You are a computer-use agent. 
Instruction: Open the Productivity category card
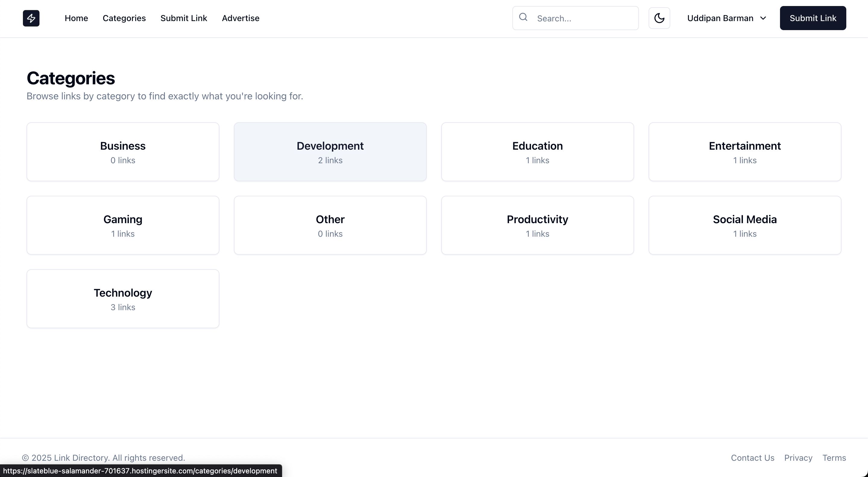tap(537, 225)
